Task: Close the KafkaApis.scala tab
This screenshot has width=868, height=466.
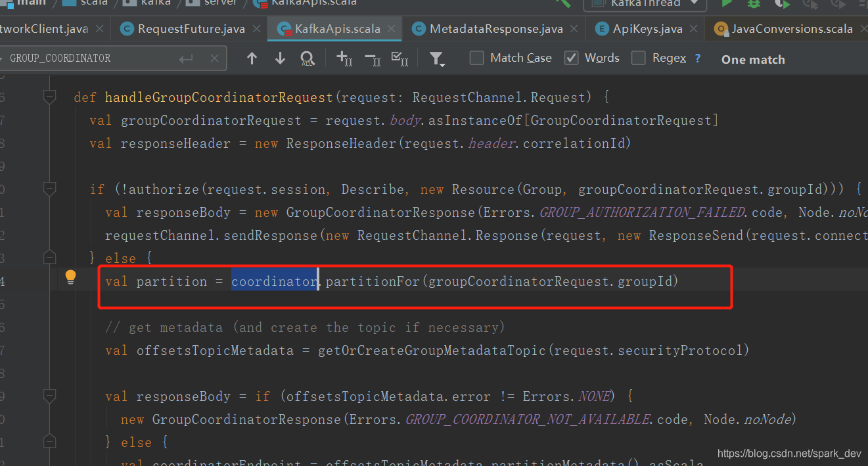Action: click(392, 29)
